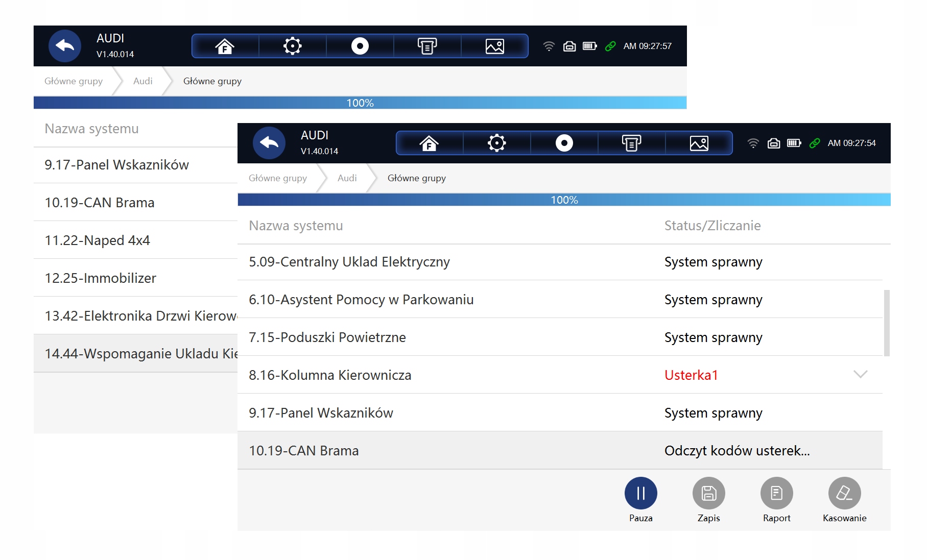Image resolution: width=927 pixels, height=560 pixels.
Task: Clear fault codes with Kasowanie
Action: (844, 493)
